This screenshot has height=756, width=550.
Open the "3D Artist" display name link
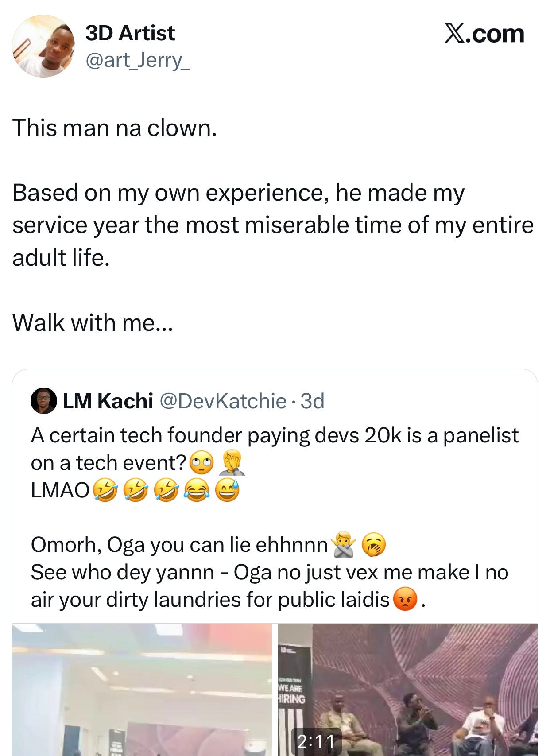click(130, 33)
